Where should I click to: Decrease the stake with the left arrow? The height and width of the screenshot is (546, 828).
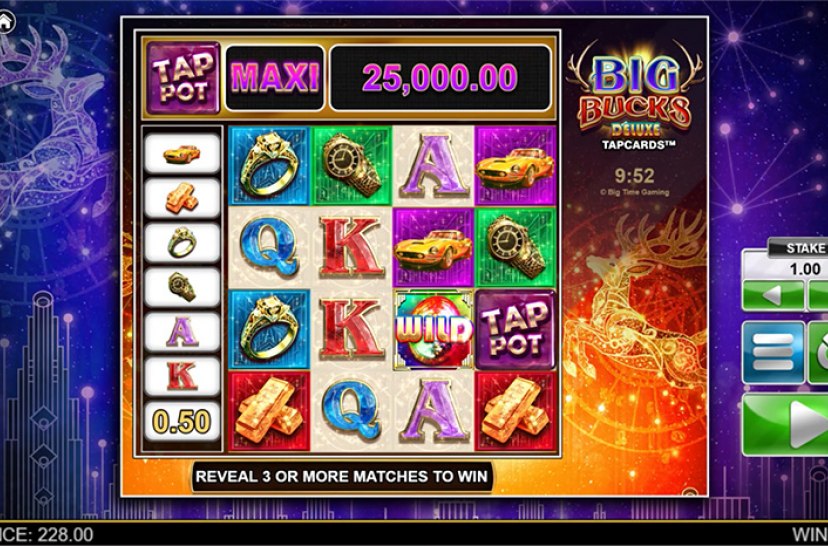pos(773,295)
